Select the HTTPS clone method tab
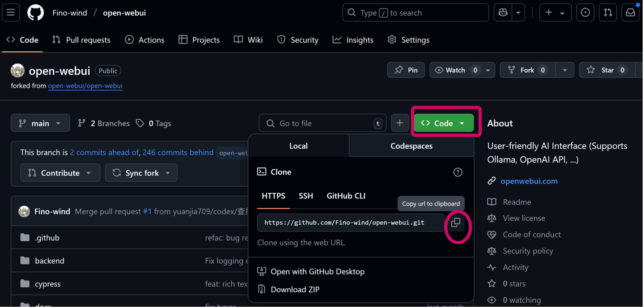Screen dimensions: 644x307 274,196
